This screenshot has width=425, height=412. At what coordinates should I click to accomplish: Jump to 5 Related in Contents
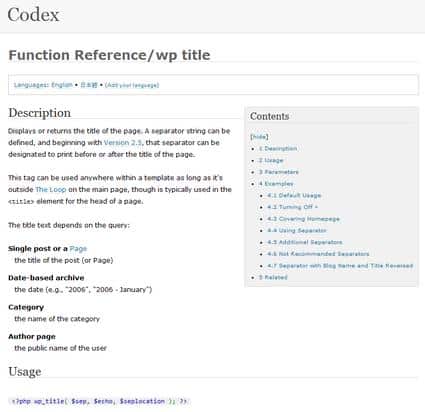coord(273,277)
